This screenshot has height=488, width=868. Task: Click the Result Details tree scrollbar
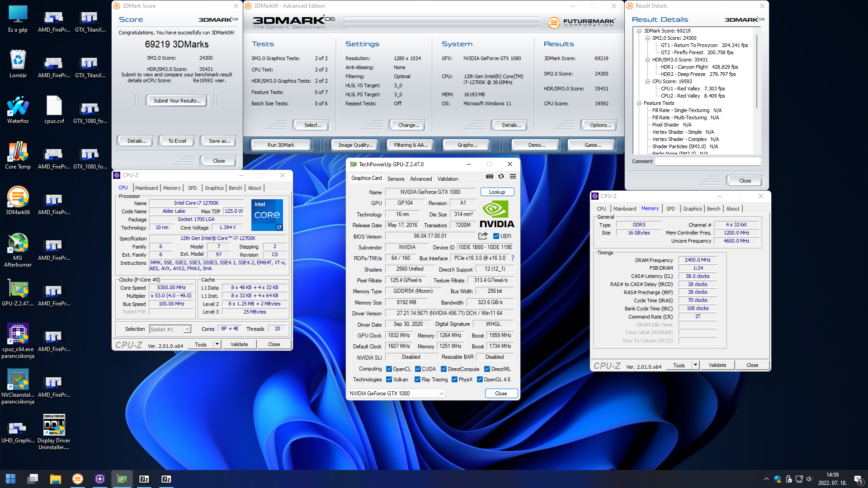(x=757, y=72)
